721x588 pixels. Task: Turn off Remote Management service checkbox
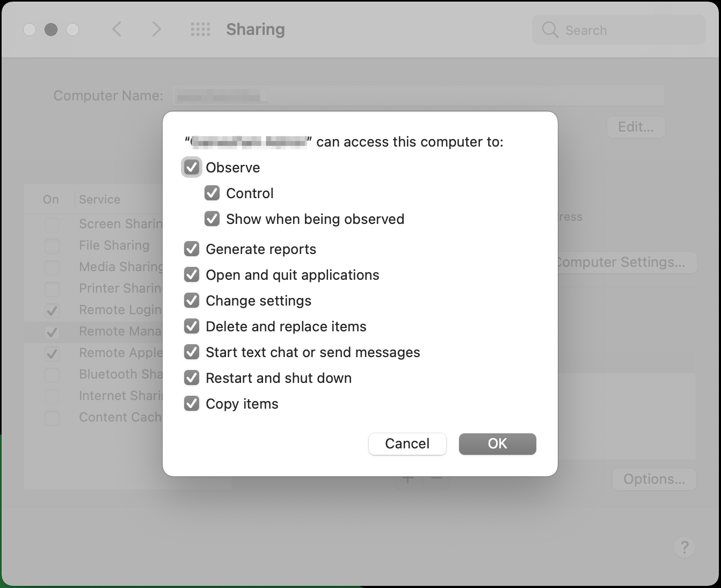[x=52, y=332]
